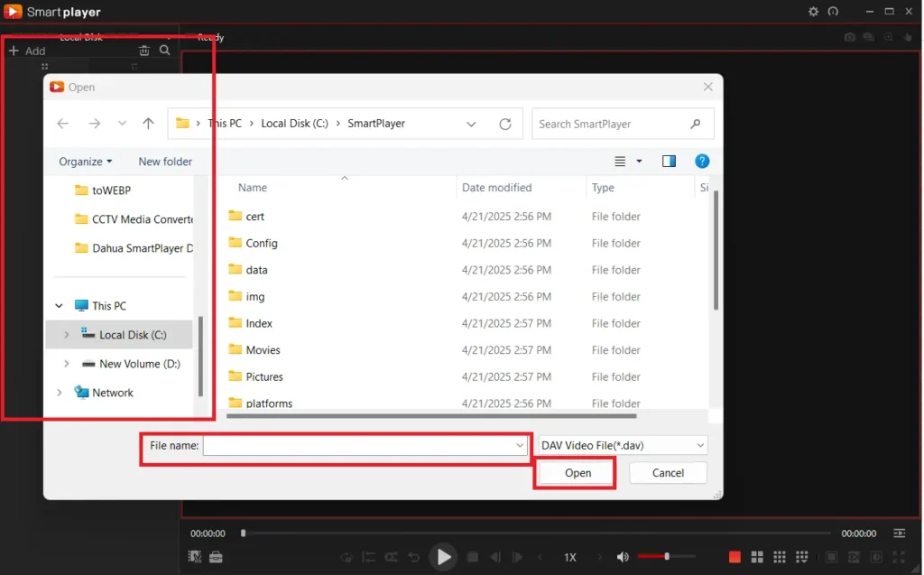Screen dimensions: 924x575
Task: Sort by Date modified column
Action: (x=497, y=188)
